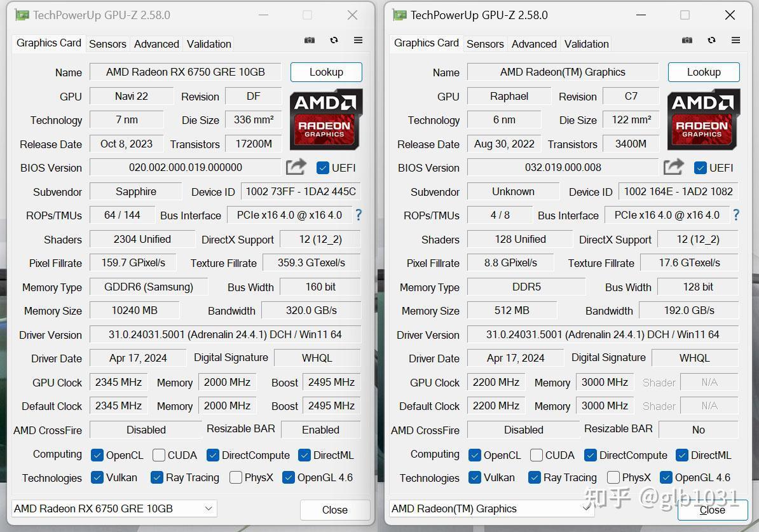Disable the Ray Tracing checkbox

pos(156,477)
